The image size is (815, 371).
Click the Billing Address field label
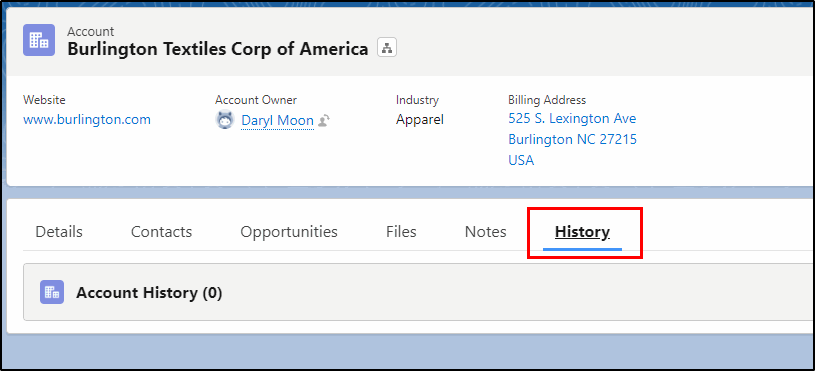tap(547, 100)
